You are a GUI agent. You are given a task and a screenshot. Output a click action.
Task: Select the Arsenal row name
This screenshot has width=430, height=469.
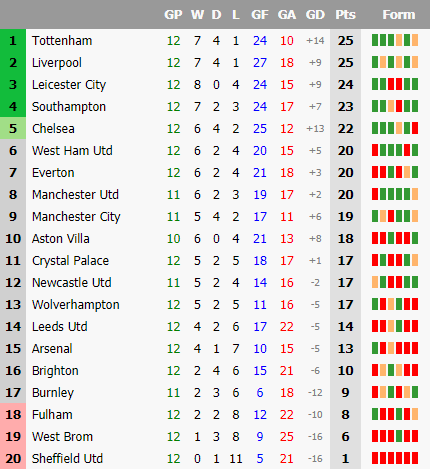click(52, 349)
